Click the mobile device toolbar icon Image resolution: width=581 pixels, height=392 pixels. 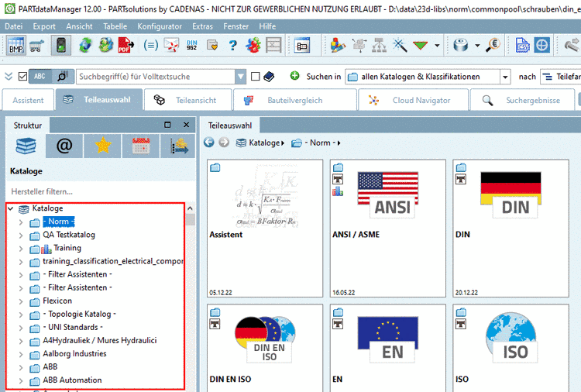point(61,46)
